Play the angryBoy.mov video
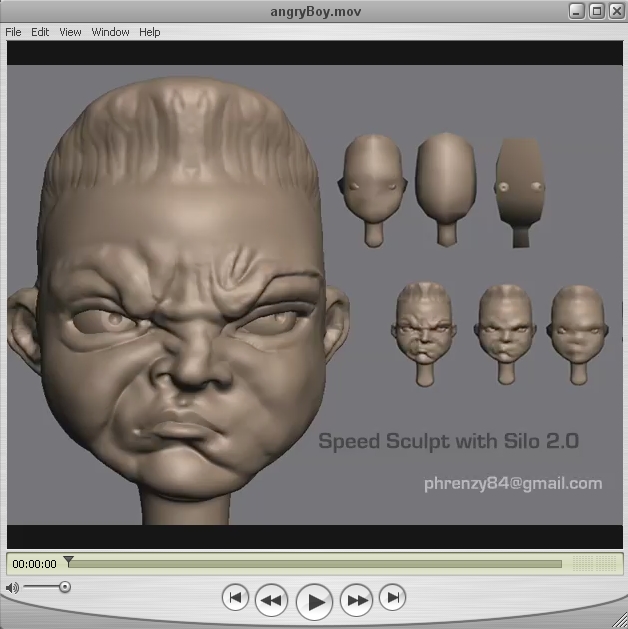This screenshot has width=628, height=629. [314, 602]
